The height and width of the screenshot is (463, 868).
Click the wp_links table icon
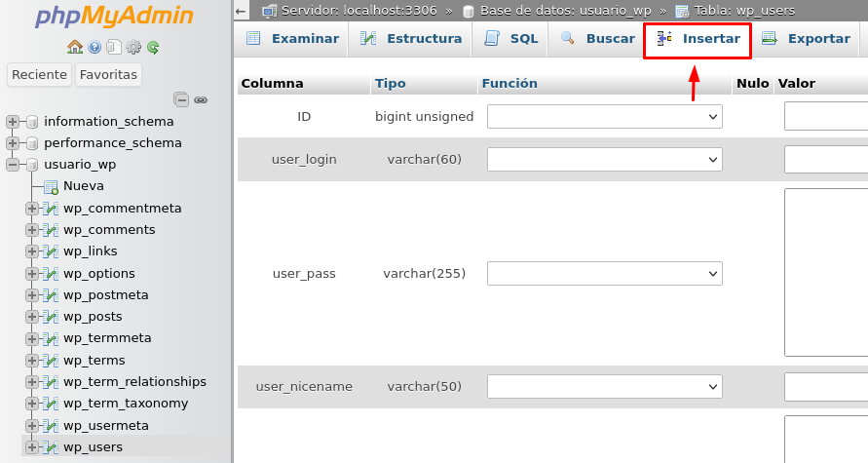tap(51, 252)
